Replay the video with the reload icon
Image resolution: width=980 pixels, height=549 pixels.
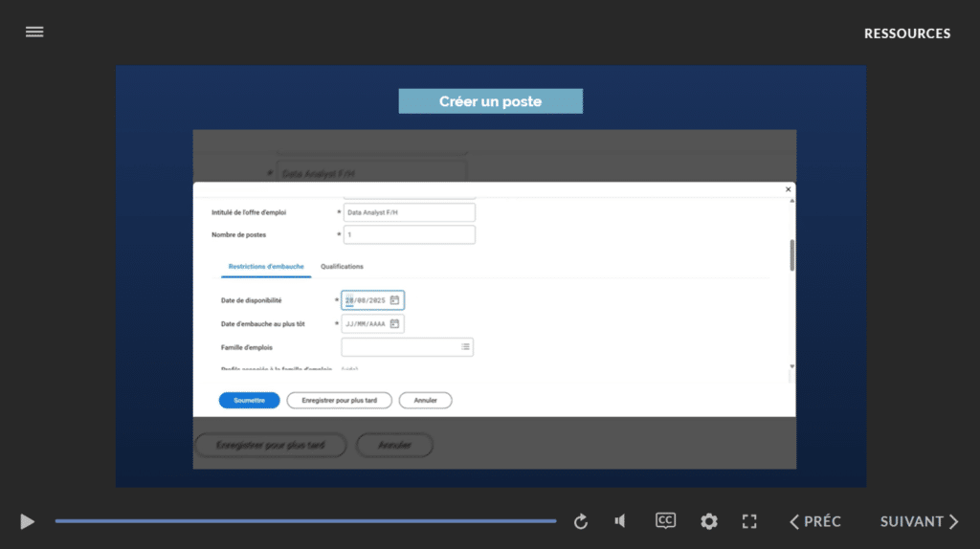[x=580, y=521]
